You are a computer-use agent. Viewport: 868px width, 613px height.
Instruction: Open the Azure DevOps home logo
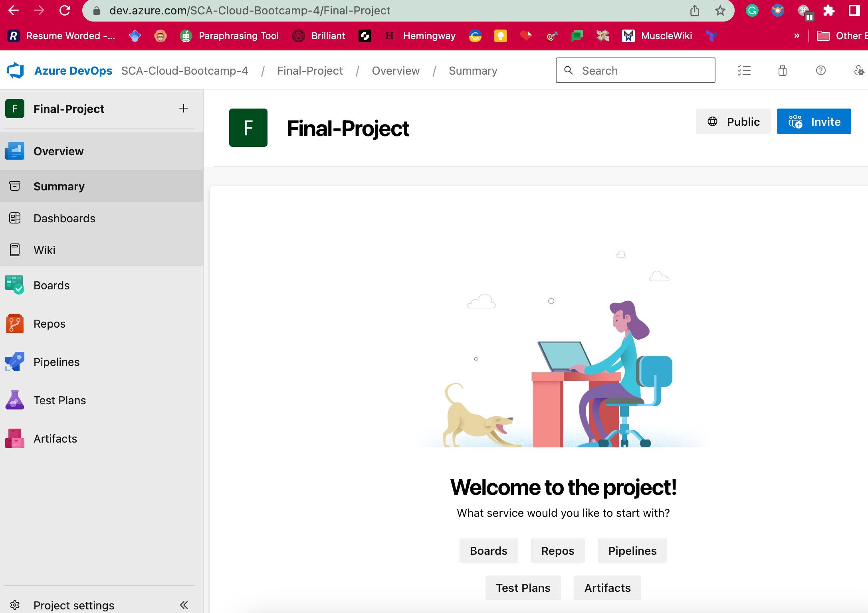click(x=15, y=70)
